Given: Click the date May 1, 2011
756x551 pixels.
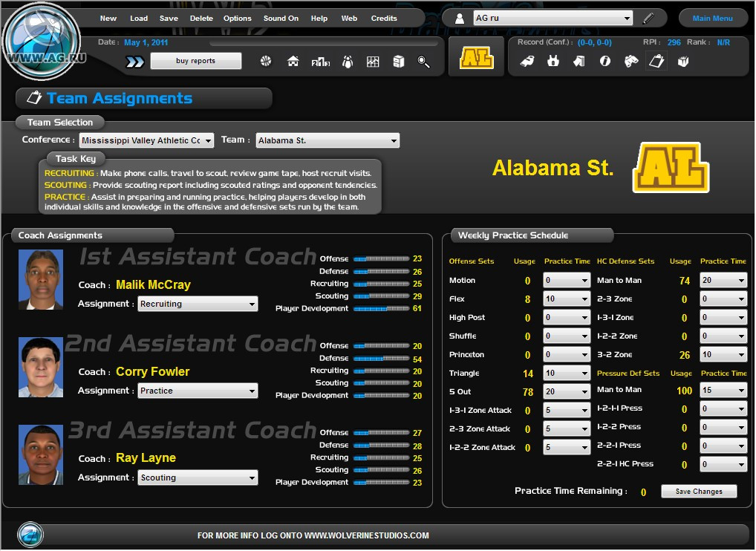Looking at the screenshot, I should [x=146, y=42].
